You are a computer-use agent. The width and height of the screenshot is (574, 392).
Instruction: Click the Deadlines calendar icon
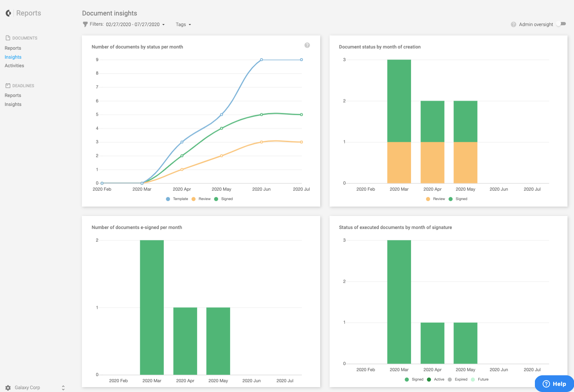[x=8, y=86]
